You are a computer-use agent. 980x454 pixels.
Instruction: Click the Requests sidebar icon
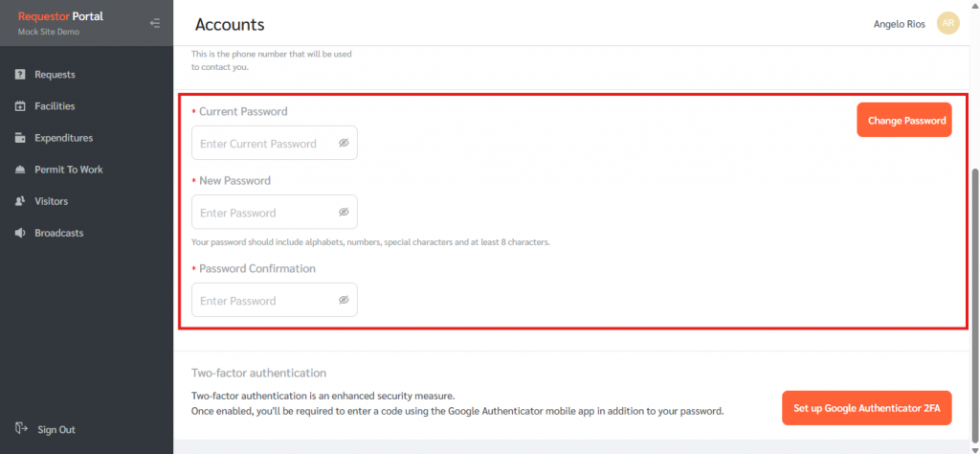point(20,75)
